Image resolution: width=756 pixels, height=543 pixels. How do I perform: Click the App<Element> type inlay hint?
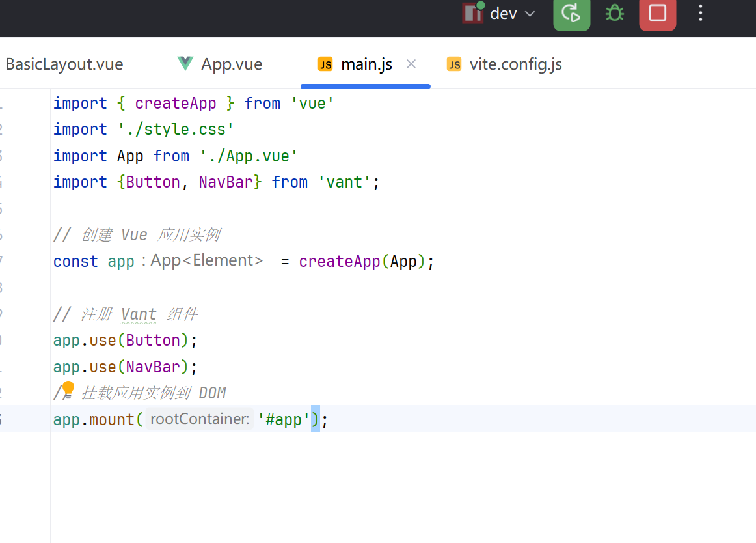[x=206, y=260]
